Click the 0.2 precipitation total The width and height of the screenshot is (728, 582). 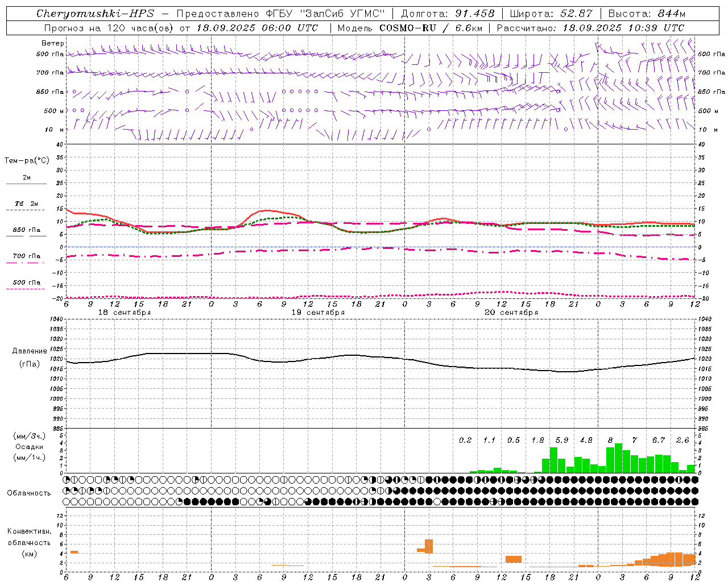(x=465, y=440)
